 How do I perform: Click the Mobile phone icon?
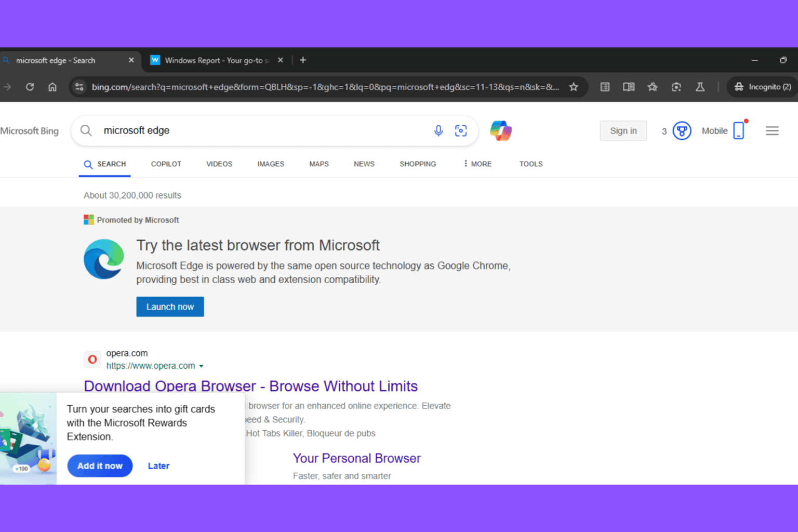pyautogui.click(x=739, y=130)
